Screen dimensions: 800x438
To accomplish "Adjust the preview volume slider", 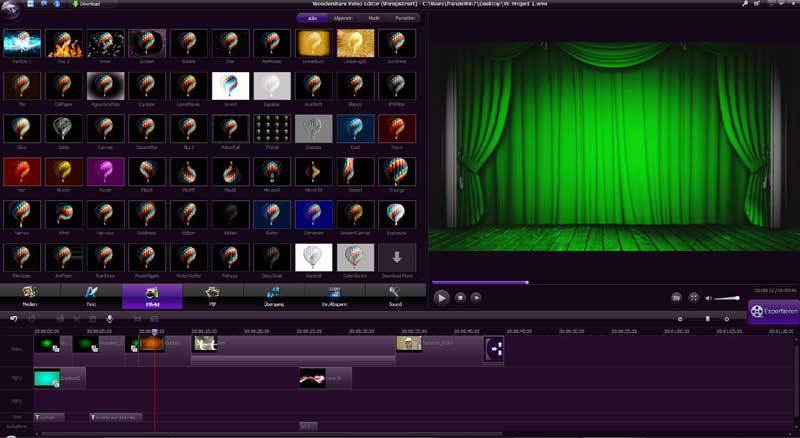I will [x=727, y=298].
